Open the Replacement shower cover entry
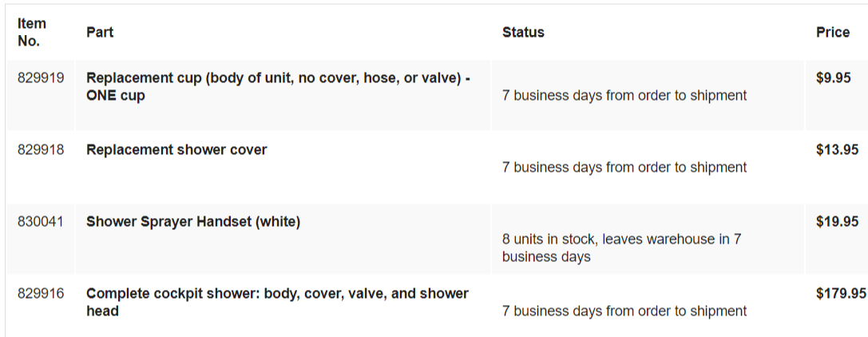Image resolution: width=868 pixels, height=337 pixels. 176,150
